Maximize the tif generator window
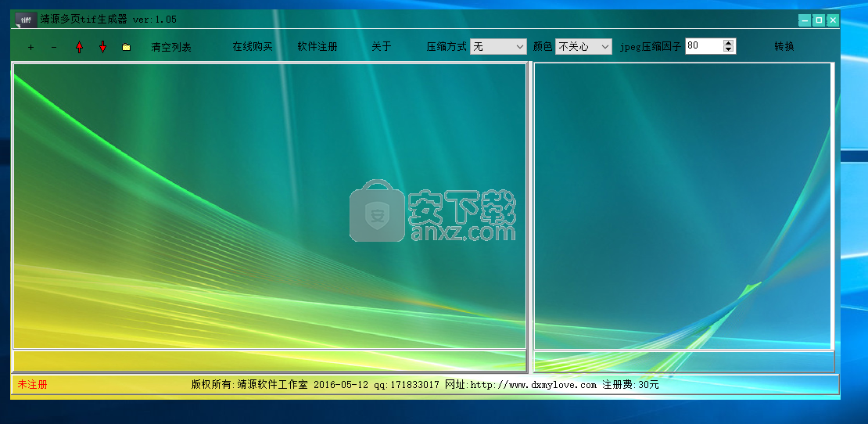 [x=819, y=20]
